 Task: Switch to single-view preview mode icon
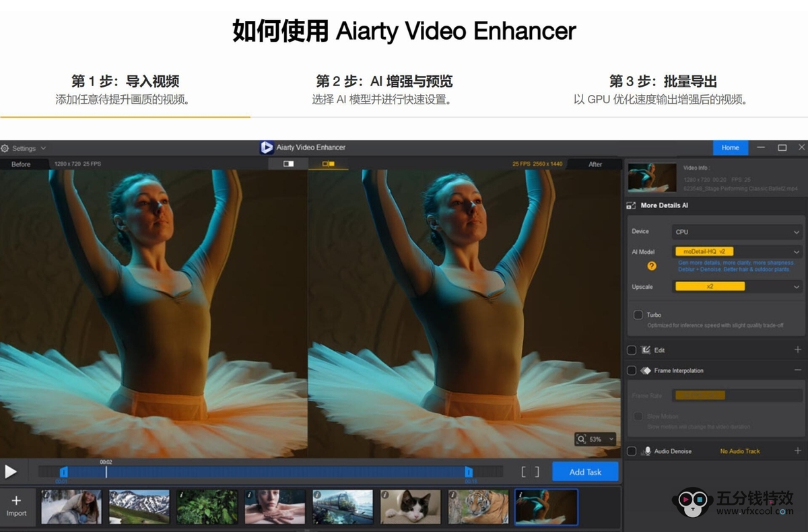288,164
